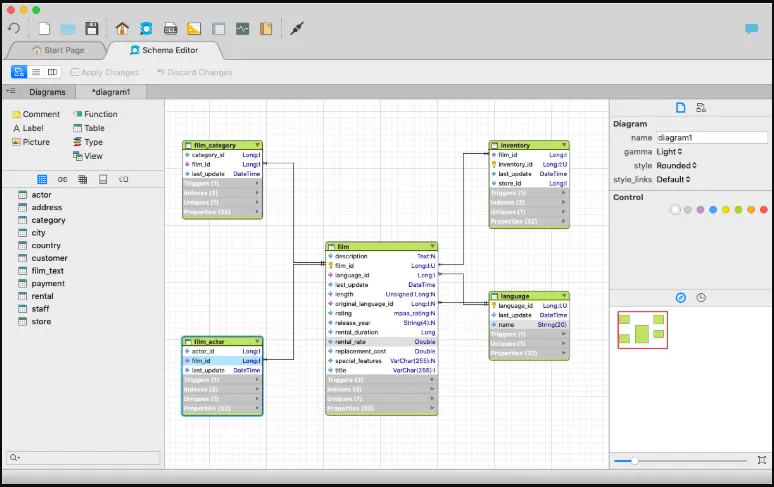Open the chat bubble icon at top right
774x487 pixels.
[751, 29]
